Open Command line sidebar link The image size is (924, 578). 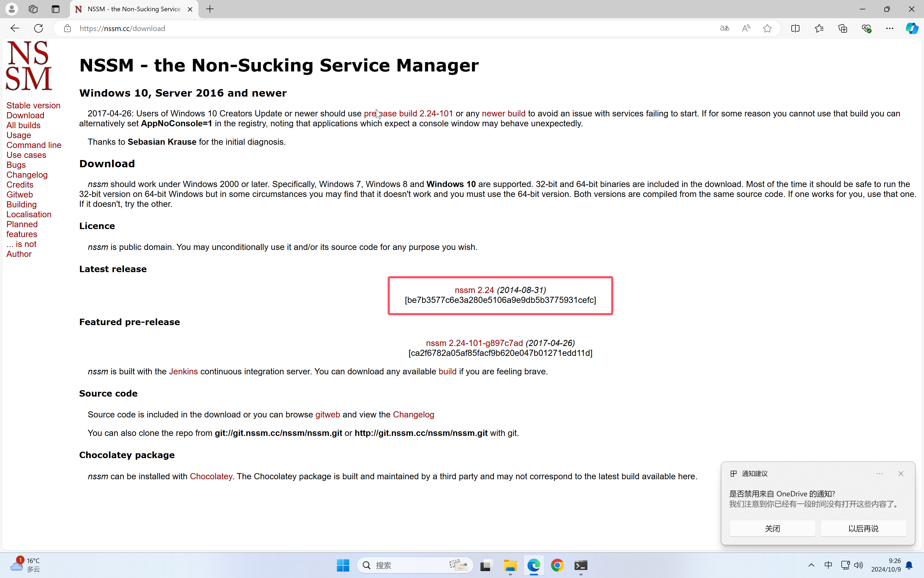34,145
